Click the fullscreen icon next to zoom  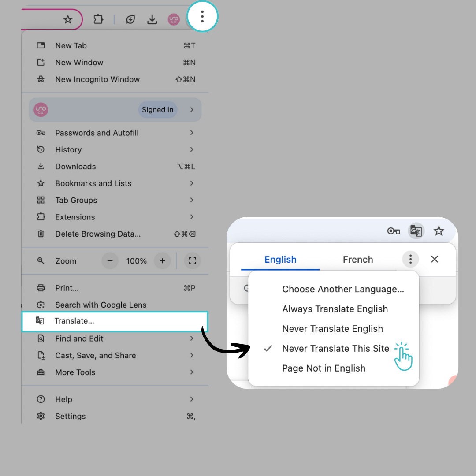(x=192, y=261)
